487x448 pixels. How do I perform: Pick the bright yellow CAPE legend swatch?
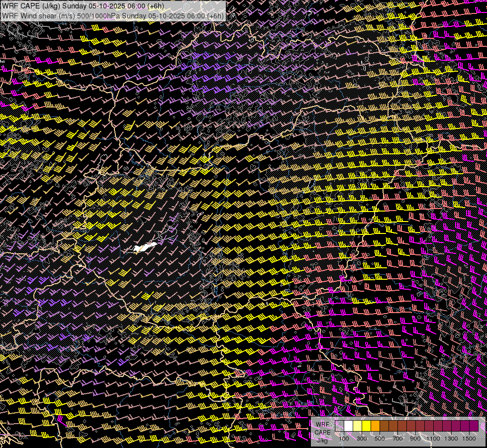pyautogui.click(x=367, y=426)
